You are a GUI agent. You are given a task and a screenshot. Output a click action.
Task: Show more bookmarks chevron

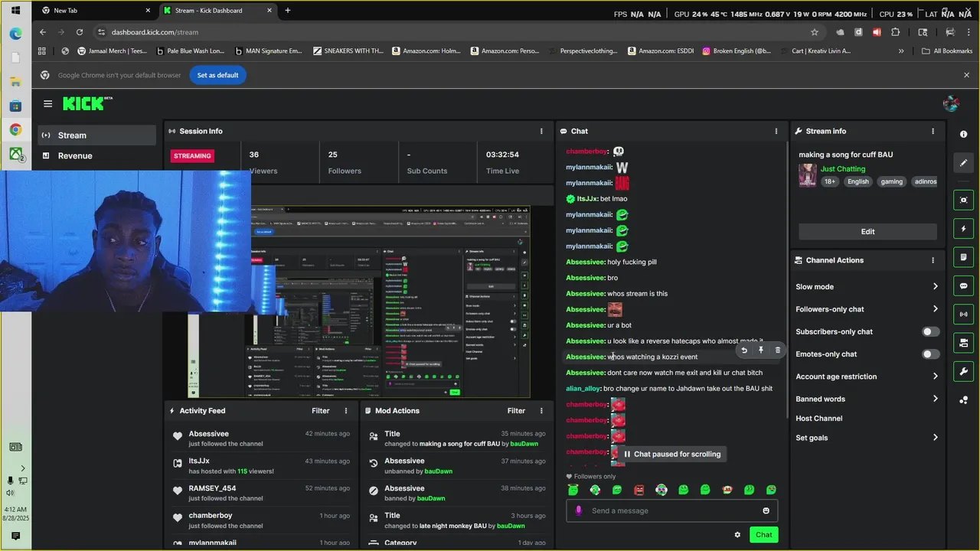(901, 51)
